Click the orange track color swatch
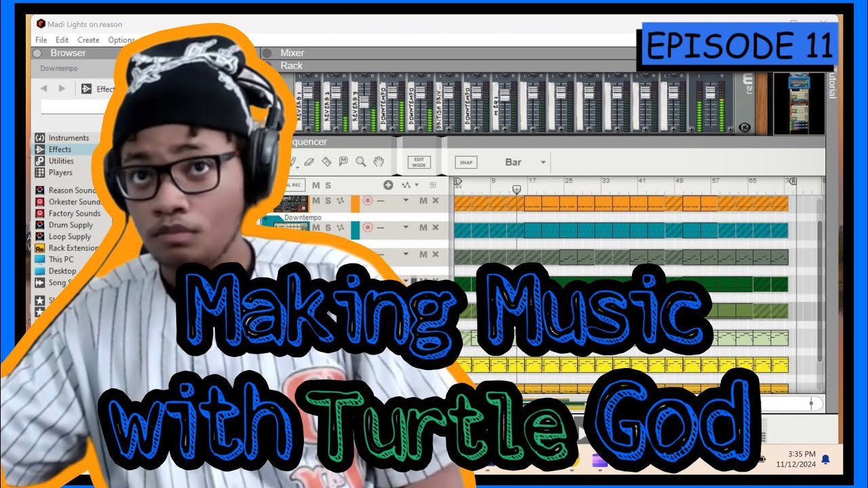This screenshot has height=488, width=868. pyautogui.click(x=355, y=205)
